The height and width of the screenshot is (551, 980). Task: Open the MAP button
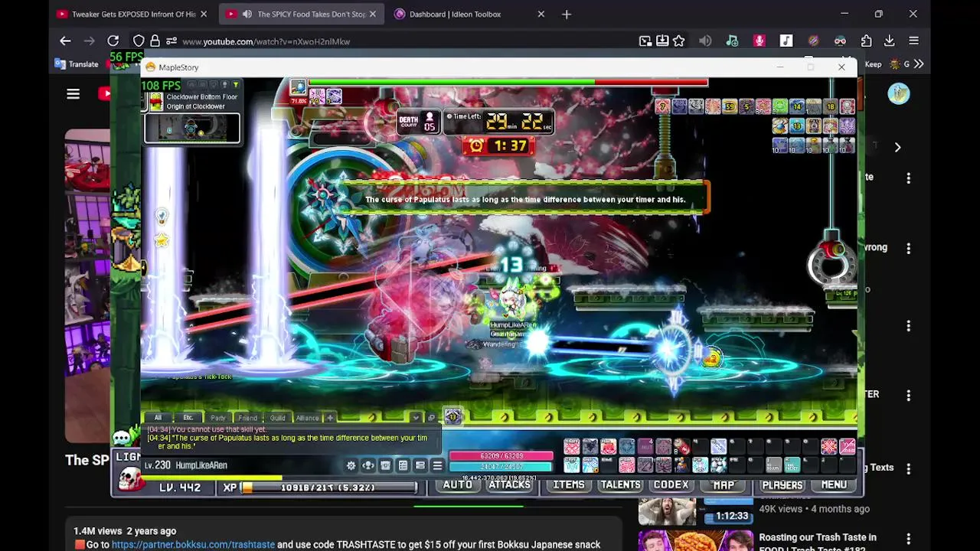(724, 485)
